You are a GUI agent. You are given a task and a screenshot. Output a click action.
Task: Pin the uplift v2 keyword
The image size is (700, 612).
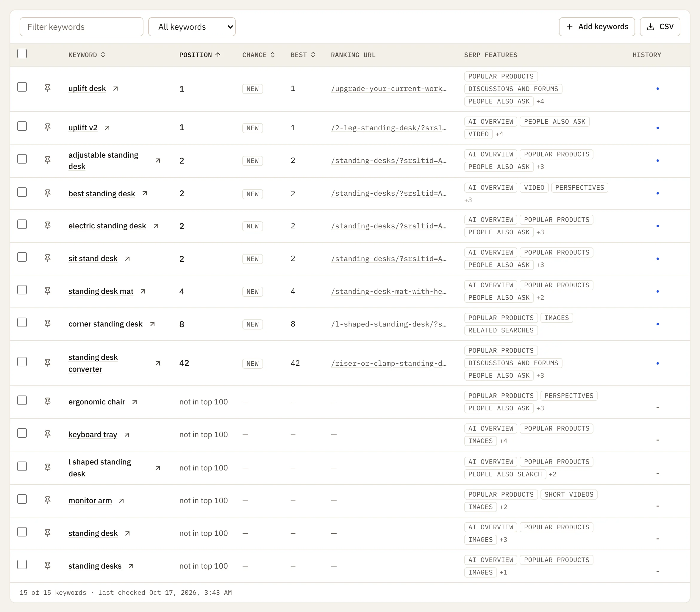(x=48, y=127)
